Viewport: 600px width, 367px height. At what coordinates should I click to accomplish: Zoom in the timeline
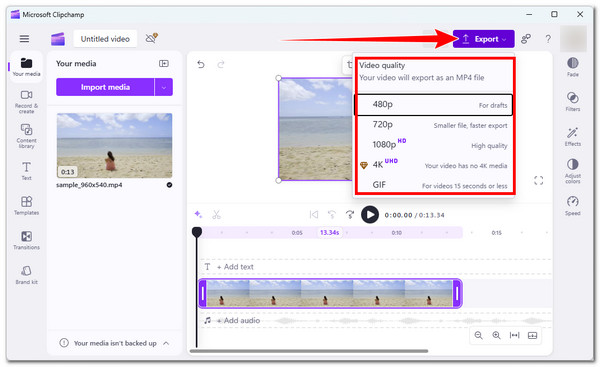tap(496, 335)
